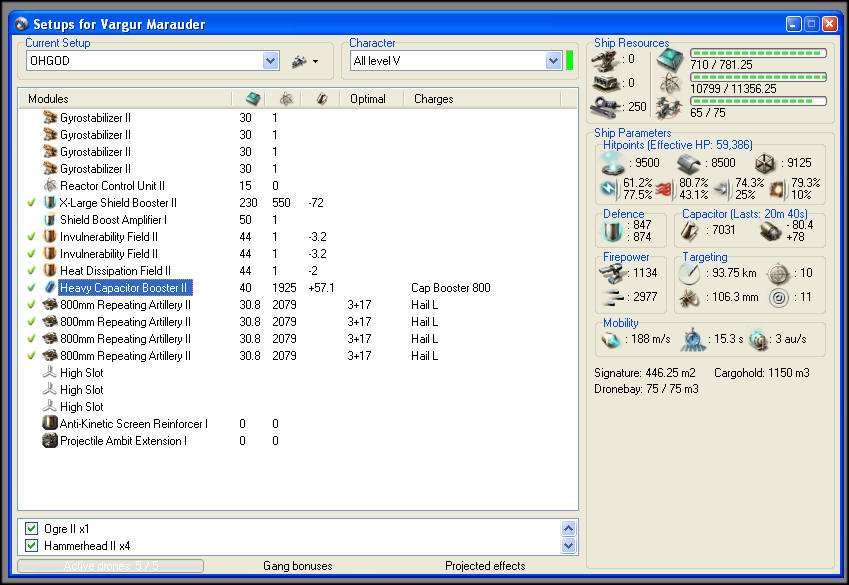Open the Current Setup dropdown

tap(270, 61)
